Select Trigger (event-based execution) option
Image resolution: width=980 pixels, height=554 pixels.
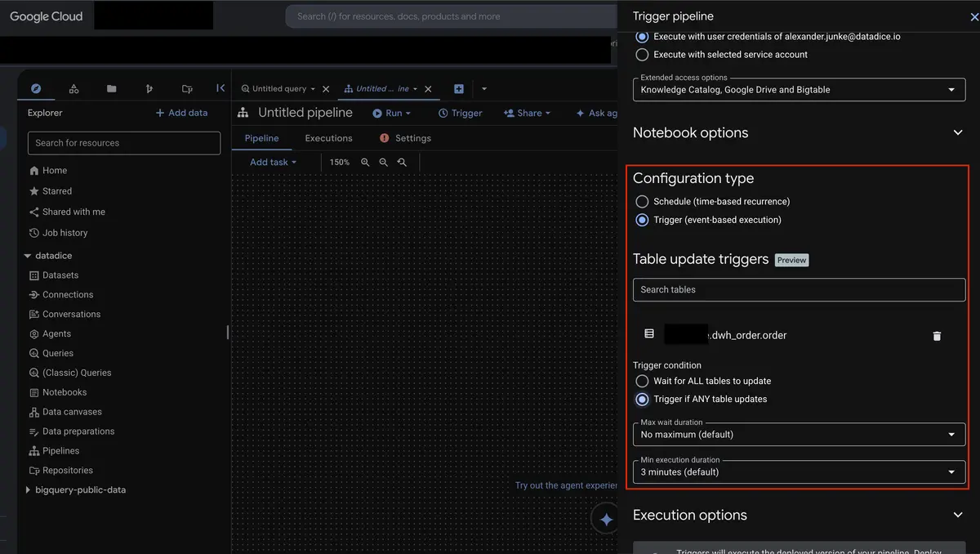coord(642,220)
